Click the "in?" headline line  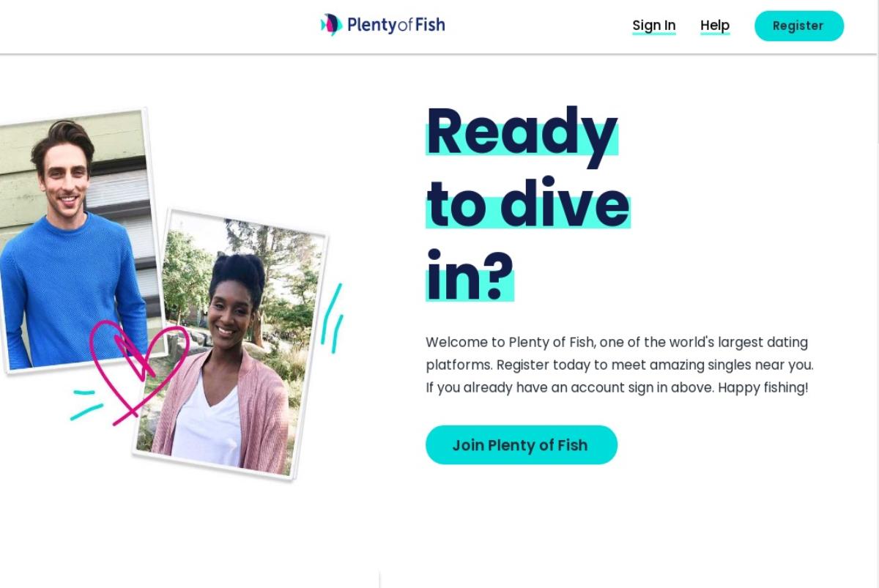[x=470, y=275]
